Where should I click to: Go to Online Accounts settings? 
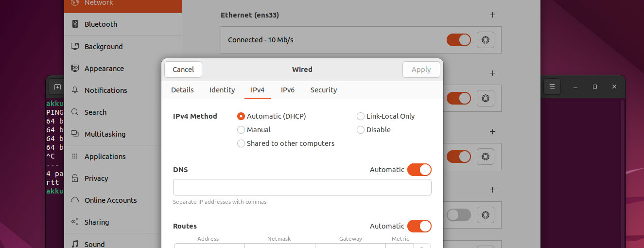point(110,200)
